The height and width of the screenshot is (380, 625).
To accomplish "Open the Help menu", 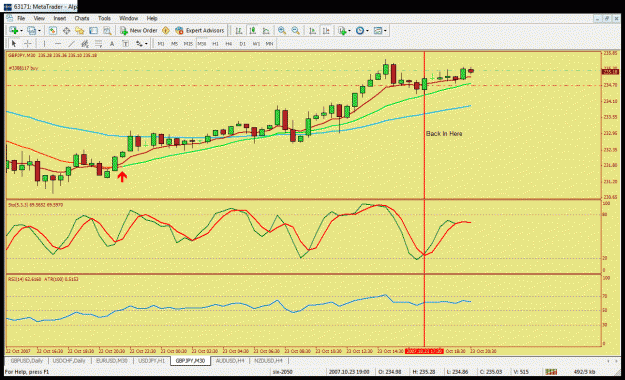I will click(152, 18).
